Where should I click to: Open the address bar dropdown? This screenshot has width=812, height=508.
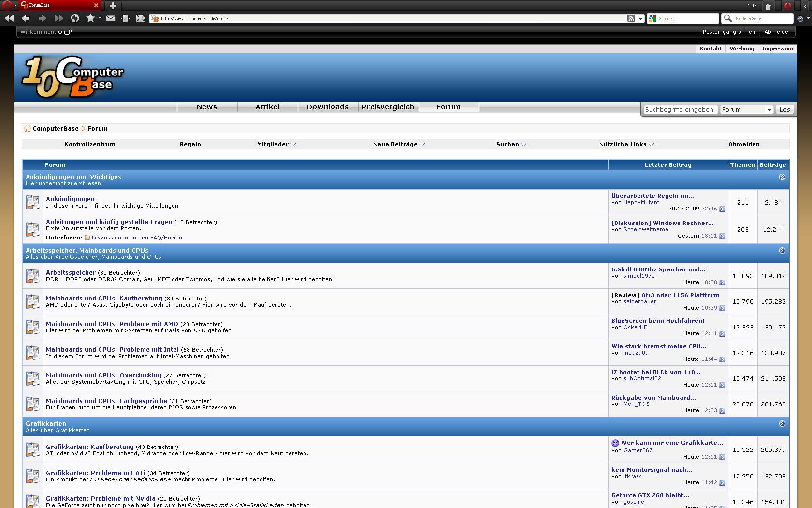coord(641,18)
